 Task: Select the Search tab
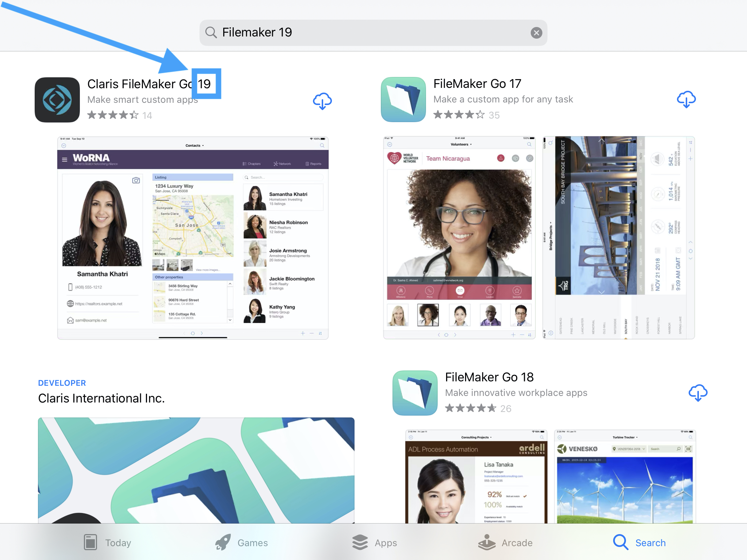pos(641,542)
